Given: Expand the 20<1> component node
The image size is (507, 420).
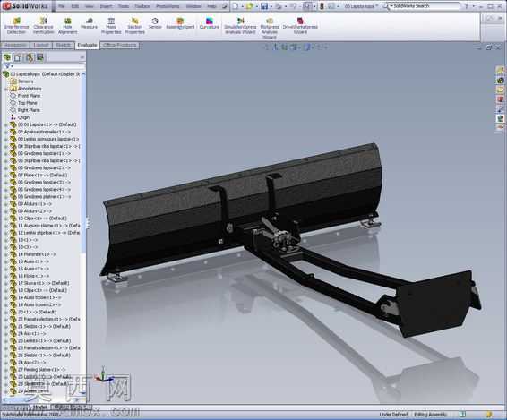Looking at the screenshot, I should coord(5,312).
